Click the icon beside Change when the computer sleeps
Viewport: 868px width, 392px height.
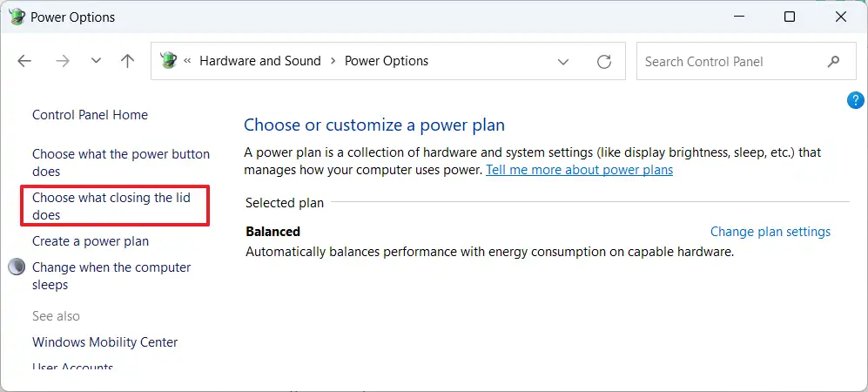click(17, 267)
